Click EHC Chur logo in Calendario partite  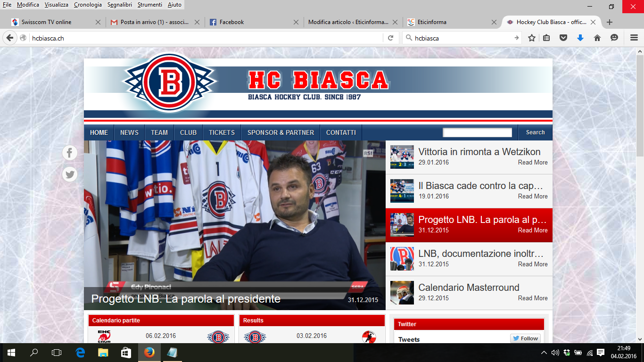coord(104,337)
